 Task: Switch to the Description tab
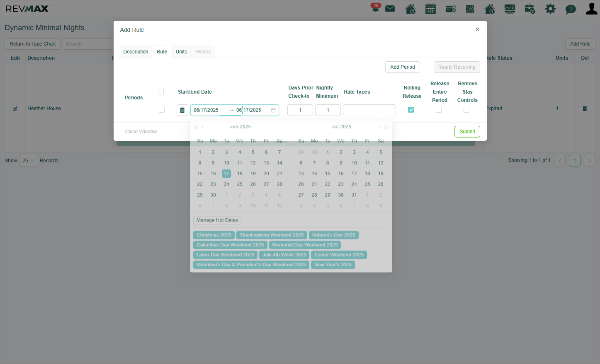point(136,52)
